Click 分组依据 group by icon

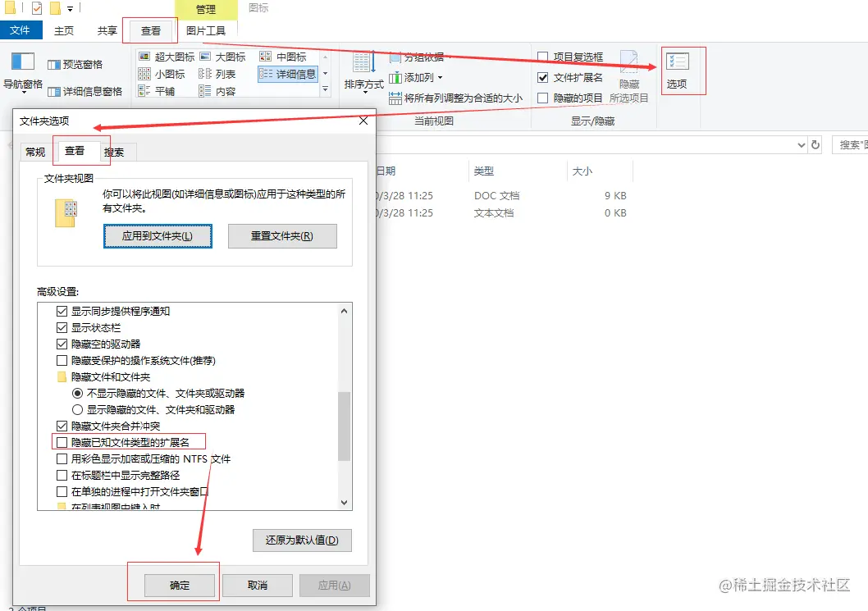[395, 57]
